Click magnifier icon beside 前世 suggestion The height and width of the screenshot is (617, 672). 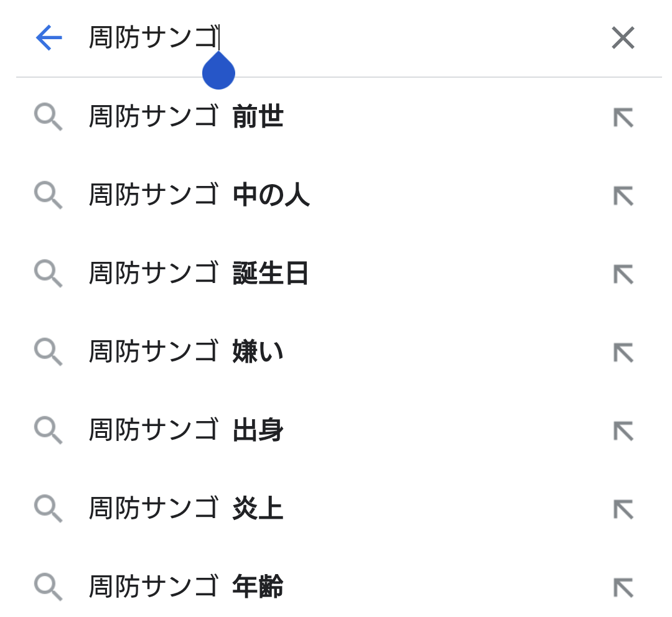pyautogui.click(x=48, y=116)
